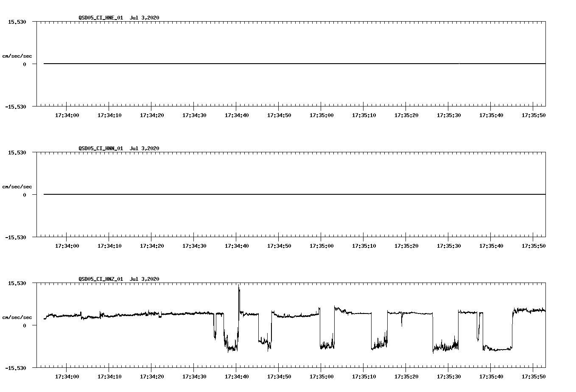Click 17:34:40 time label under HNN chart
Screen dimensions: 576x392
(x=237, y=246)
